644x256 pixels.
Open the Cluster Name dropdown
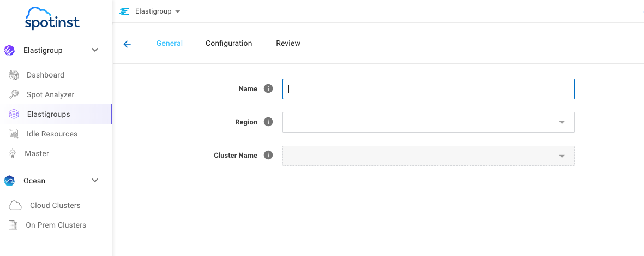[x=428, y=156]
